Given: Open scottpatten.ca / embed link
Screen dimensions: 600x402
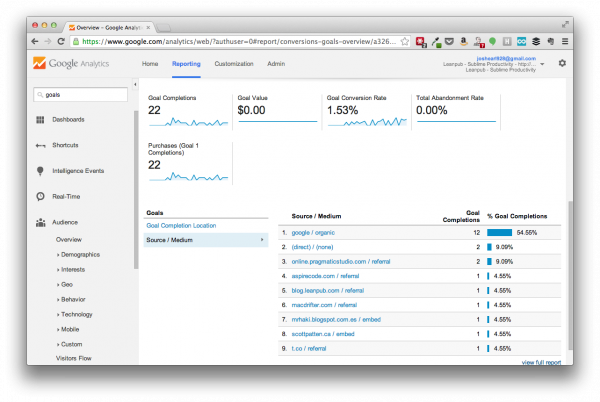Looking at the screenshot, I should [323, 334].
